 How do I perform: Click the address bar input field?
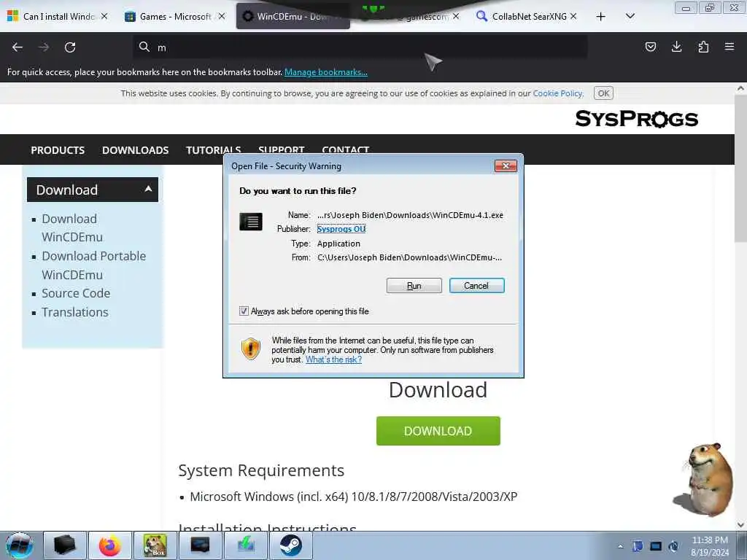coord(360,47)
